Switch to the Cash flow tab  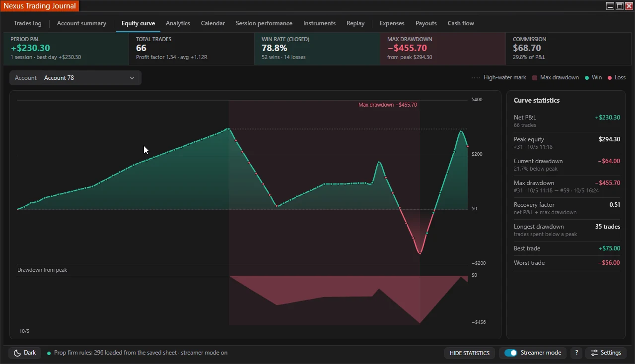pos(461,23)
